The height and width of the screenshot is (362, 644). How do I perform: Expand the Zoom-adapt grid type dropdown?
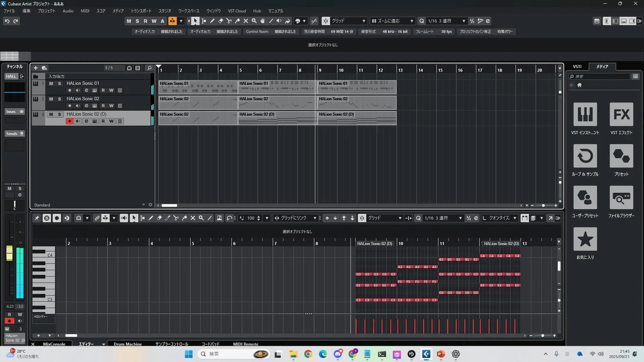pyautogui.click(x=392, y=21)
